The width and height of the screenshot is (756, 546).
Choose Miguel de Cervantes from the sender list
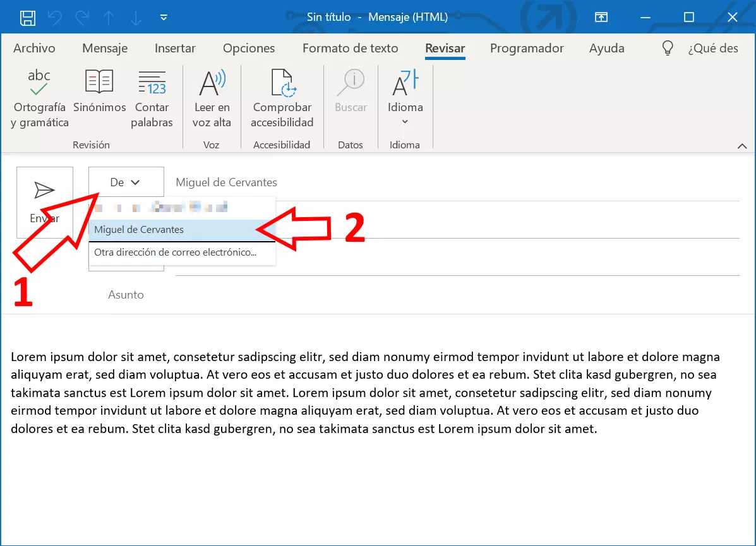[x=139, y=229]
